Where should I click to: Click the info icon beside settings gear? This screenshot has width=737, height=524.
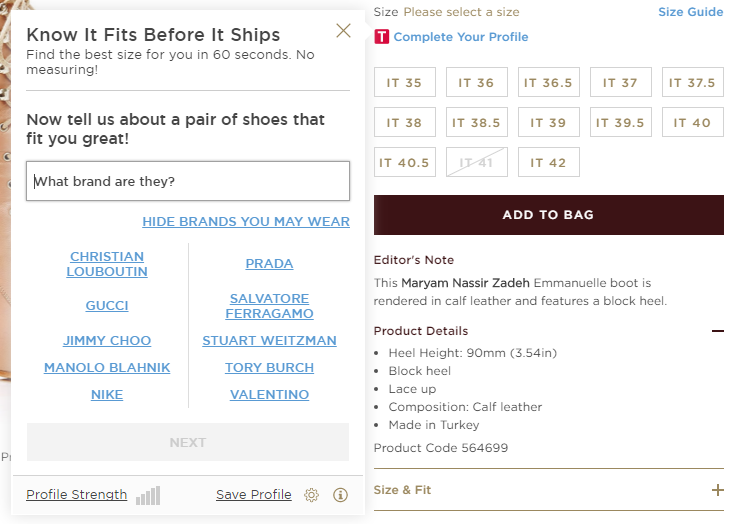(340, 495)
